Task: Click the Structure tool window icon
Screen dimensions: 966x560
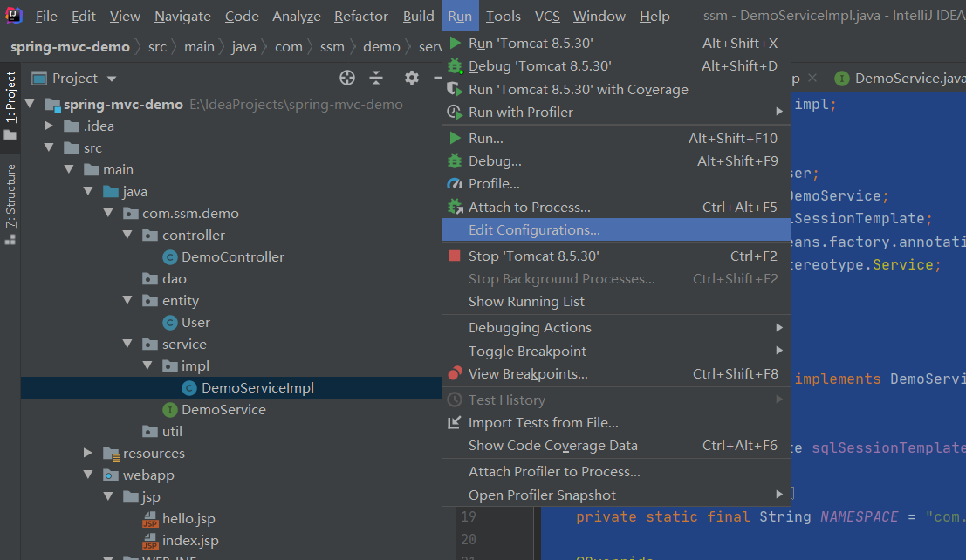Action: 10,240
